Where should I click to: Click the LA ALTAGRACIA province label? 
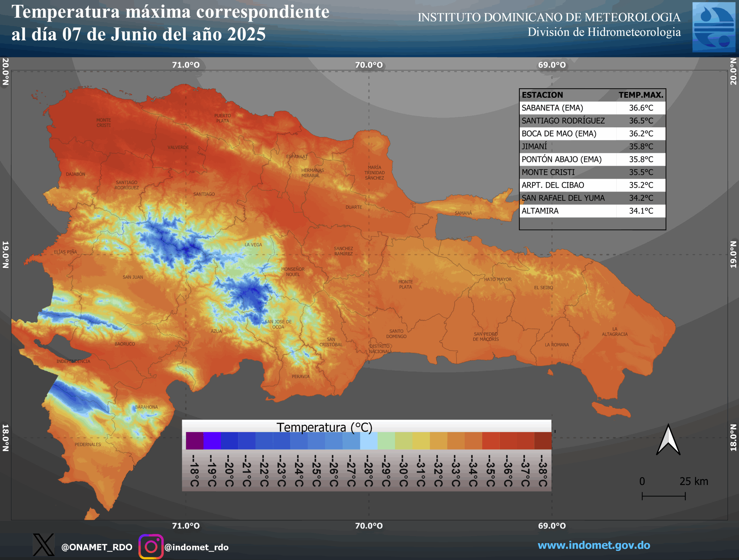point(614,331)
